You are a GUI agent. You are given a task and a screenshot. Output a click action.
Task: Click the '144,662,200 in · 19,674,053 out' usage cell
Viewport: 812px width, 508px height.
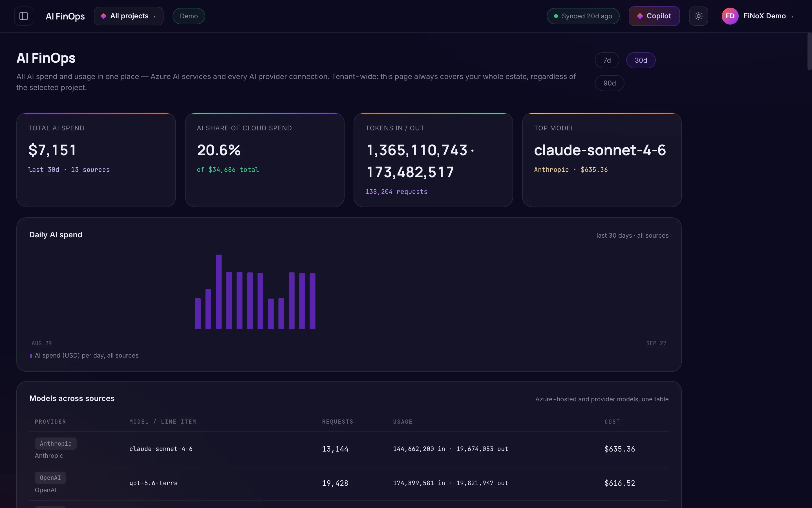451,449
